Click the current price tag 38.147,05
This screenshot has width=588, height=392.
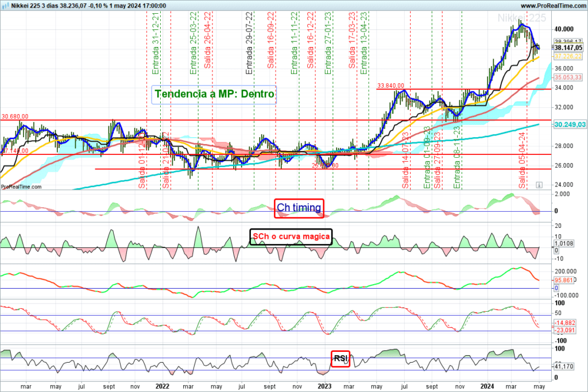(568, 48)
